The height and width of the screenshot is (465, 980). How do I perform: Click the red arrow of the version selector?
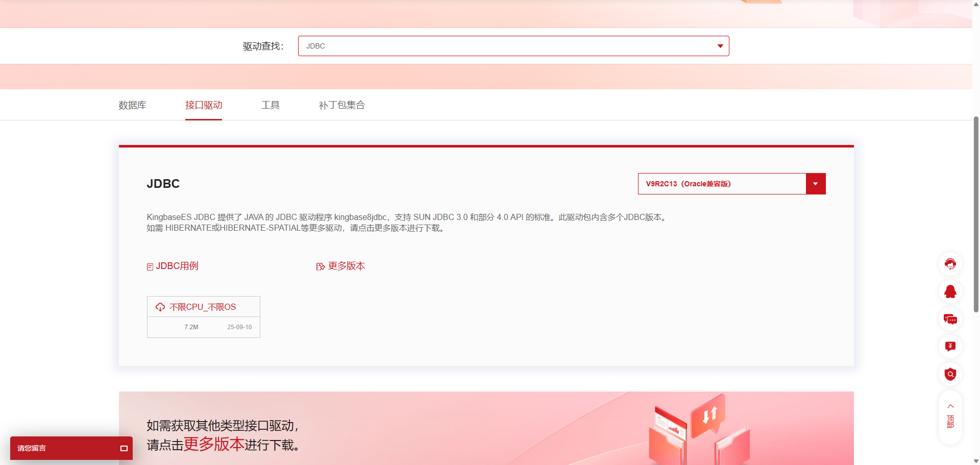click(x=816, y=184)
